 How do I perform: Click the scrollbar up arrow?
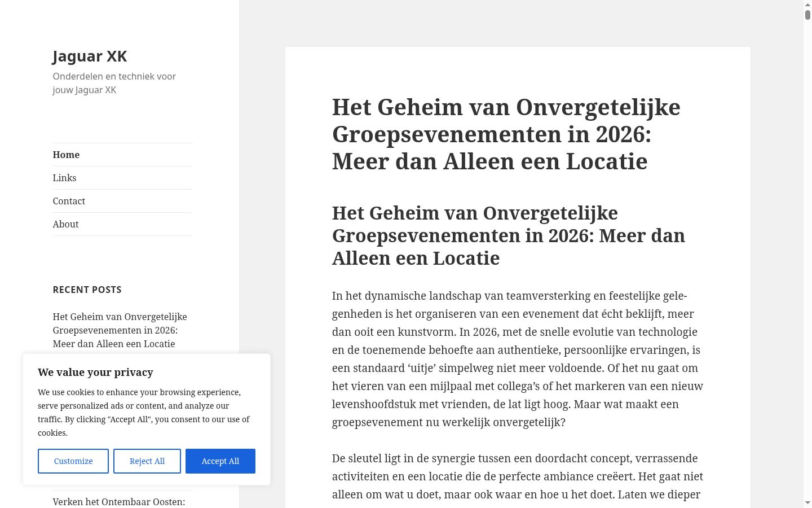pyautogui.click(x=807, y=4)
